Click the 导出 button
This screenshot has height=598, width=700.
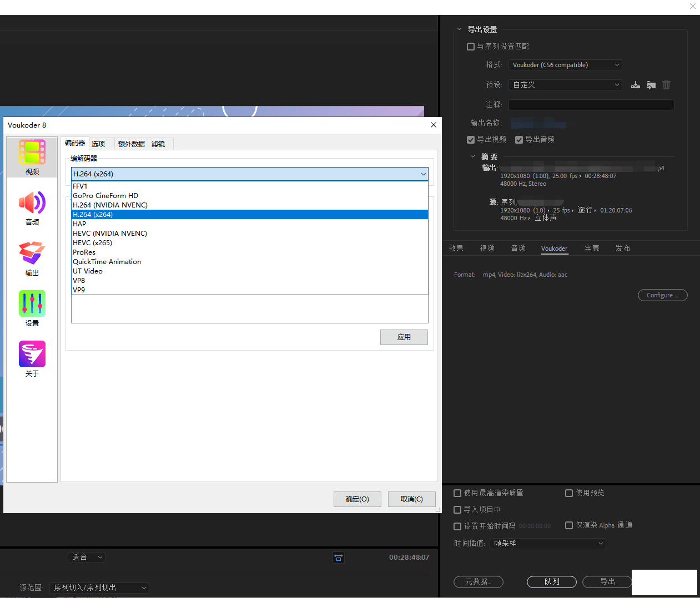coord(607,582)
